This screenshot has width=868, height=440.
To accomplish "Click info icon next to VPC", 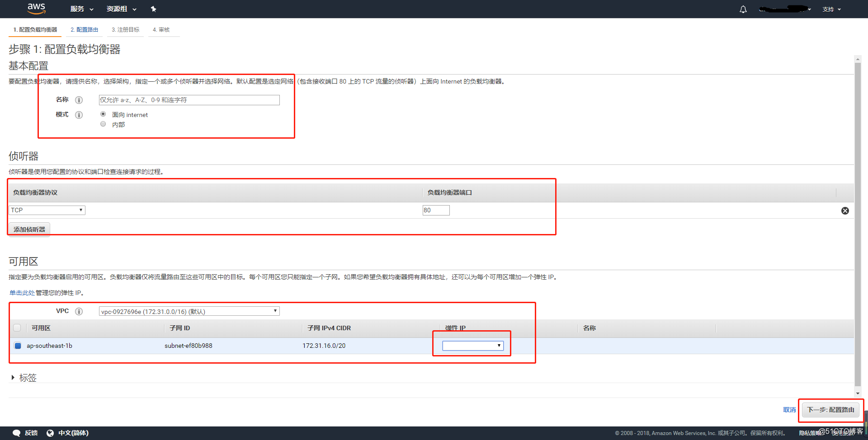I will (79, 311).
